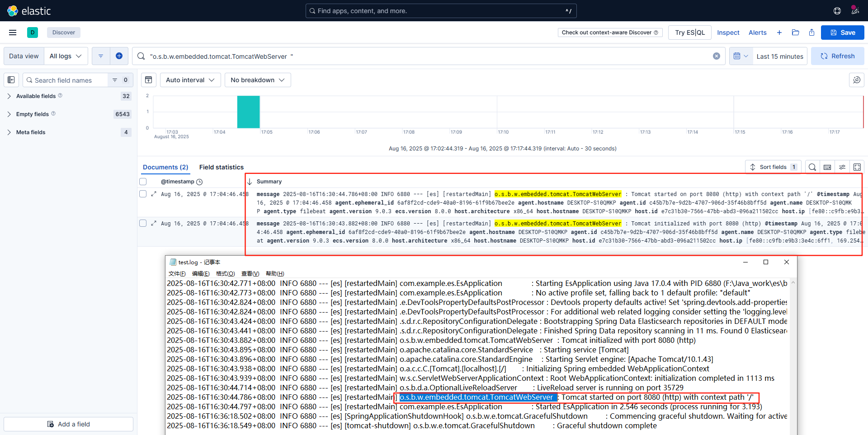Open the main navigation hamburger menu
The height and width of the screenshot is (435, 868).
coord(13,33)
